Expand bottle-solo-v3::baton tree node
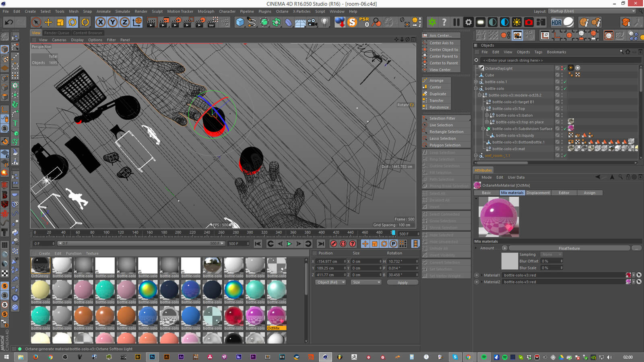Viewport: 644px width, 362px height. (x=487, y=115)
